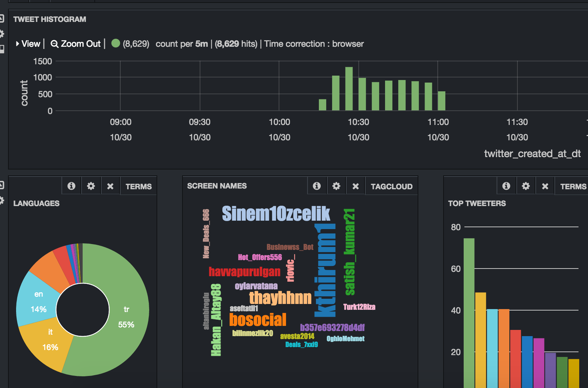Toggle visibility of the histogram count series
The height and width of the screenshot is (388, 588).
pos(116,43)
